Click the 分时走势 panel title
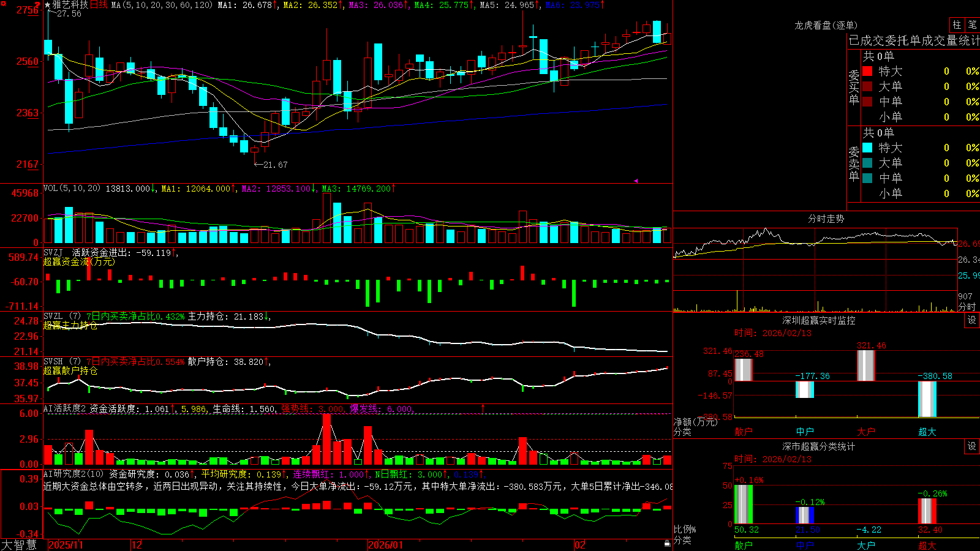The height and width of the screenshot is (551, 980). point(826,219)
